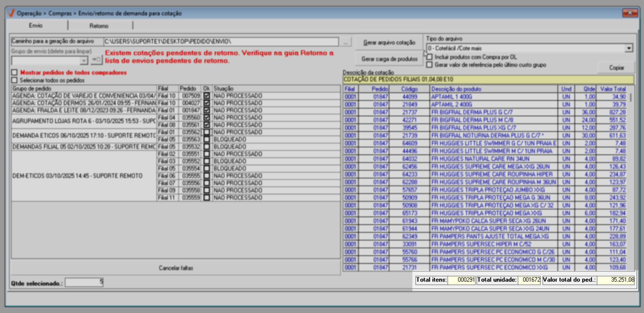Click the arrow icon beside Grupo de envio
Viewport: 644px width, 313px height.
(96, 60)
